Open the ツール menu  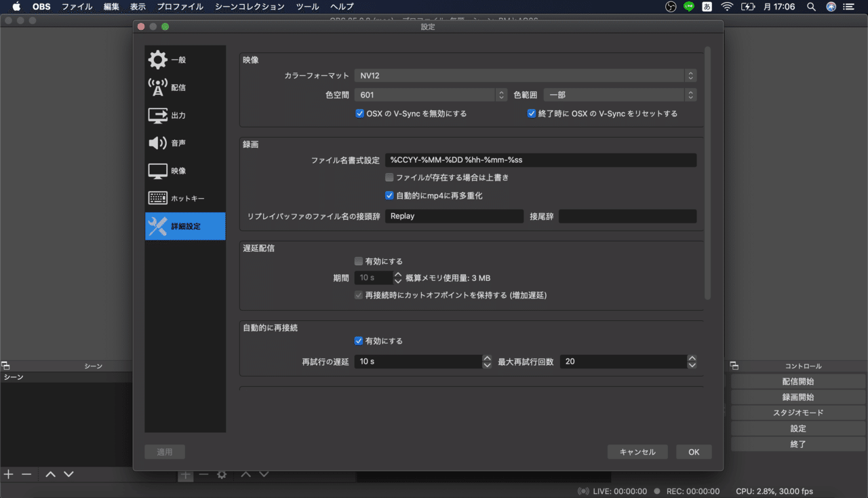pos(308,7)
